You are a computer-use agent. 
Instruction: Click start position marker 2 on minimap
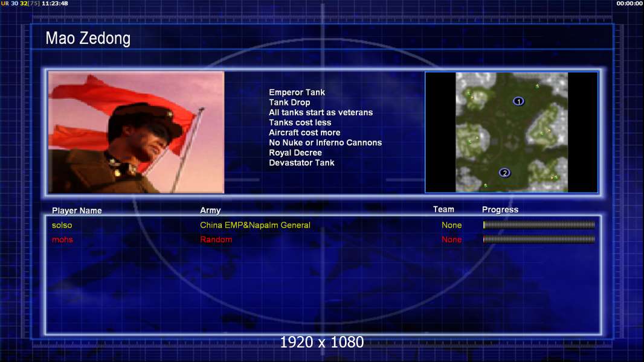(505, 173)
